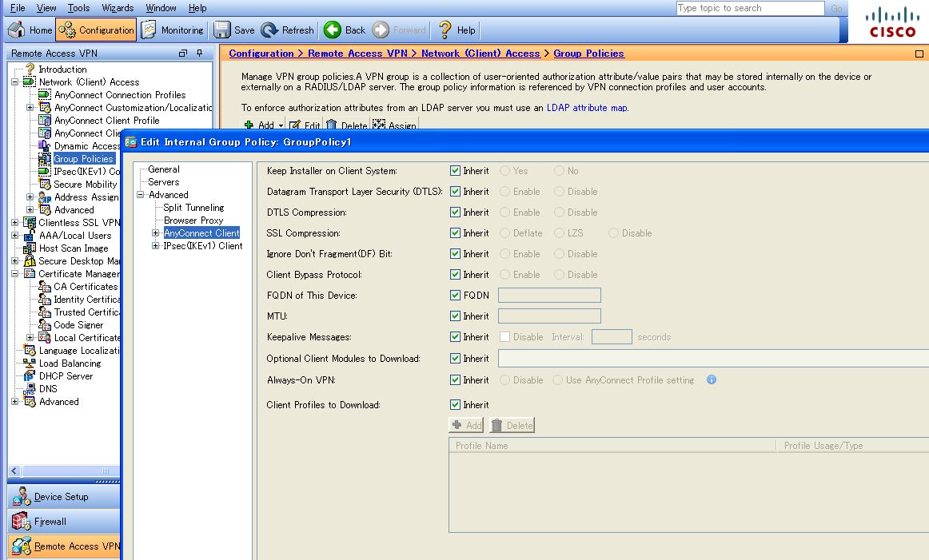Select Load Balancing tree icon
This screenshot has height=560, width=929.
coord(29,363)
